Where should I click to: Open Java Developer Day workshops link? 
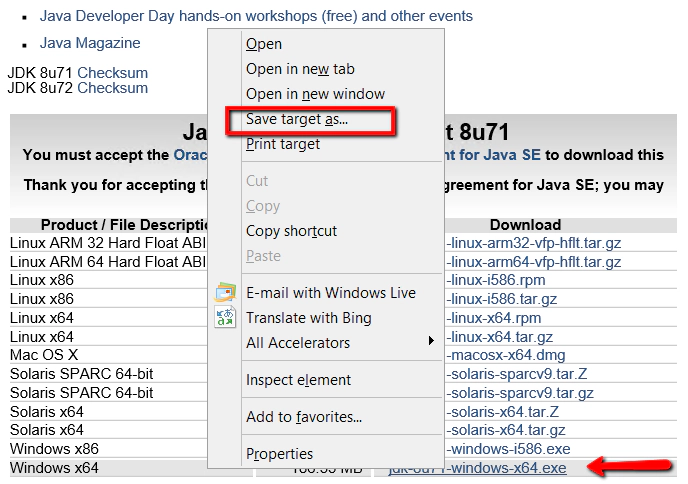point(256,16)
